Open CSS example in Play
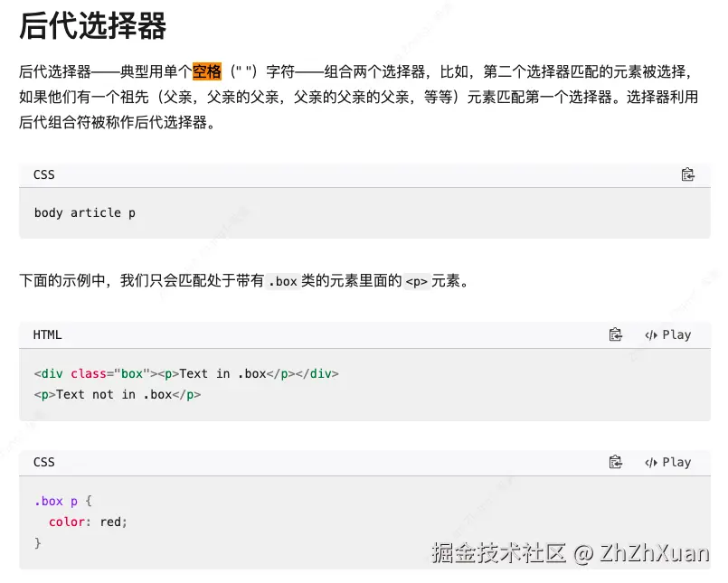728x583 pixels. (x=667, y=462)
